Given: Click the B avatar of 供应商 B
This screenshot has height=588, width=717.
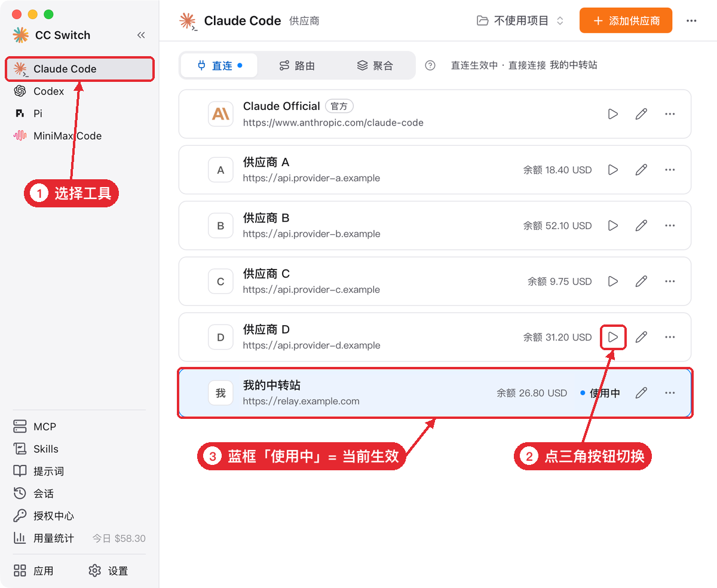Looking at the screenshot, I should [x=220, y=225].
